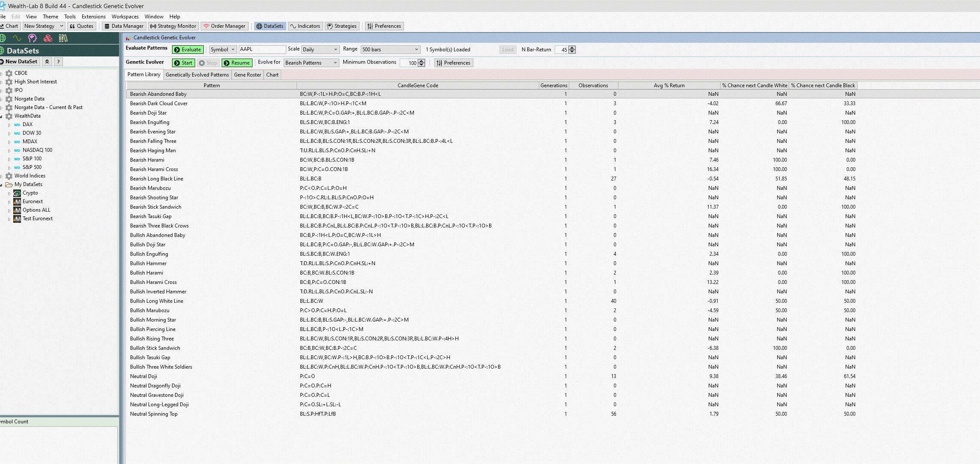Screen dimensions: 980x464
Task: Click the Strategies head icon in sidebar
Action: (x=33, y=38)
